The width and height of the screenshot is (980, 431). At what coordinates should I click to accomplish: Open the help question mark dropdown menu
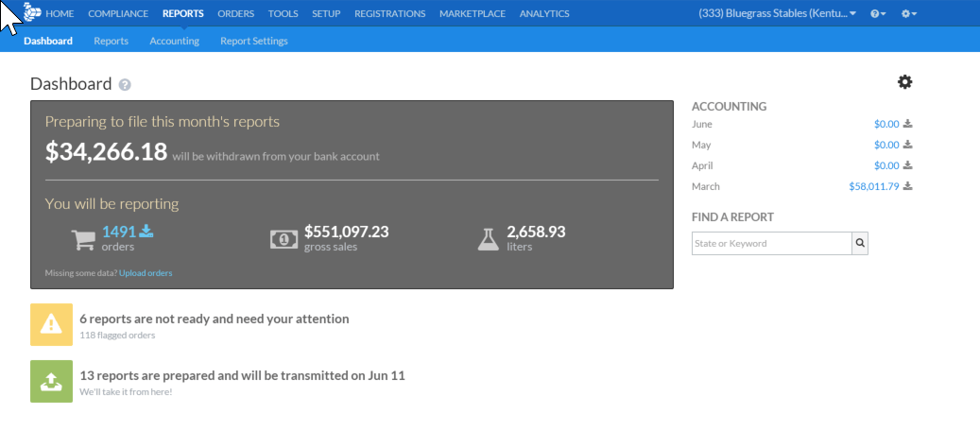click(878, 13)
